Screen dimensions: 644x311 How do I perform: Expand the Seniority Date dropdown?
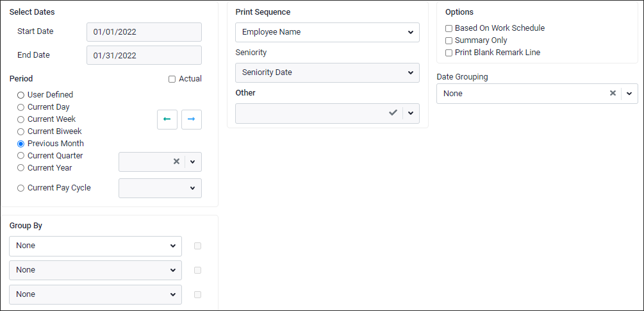tap(327, 72)
